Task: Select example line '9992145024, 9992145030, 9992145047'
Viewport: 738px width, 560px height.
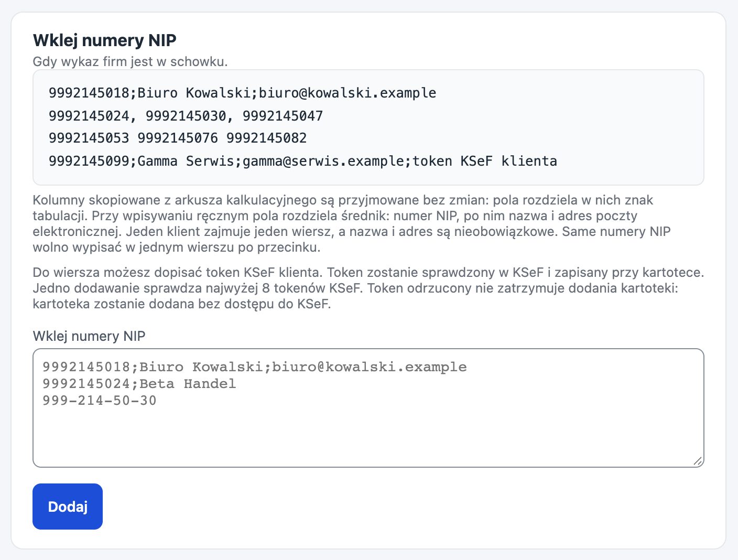Action: (186, 115)
